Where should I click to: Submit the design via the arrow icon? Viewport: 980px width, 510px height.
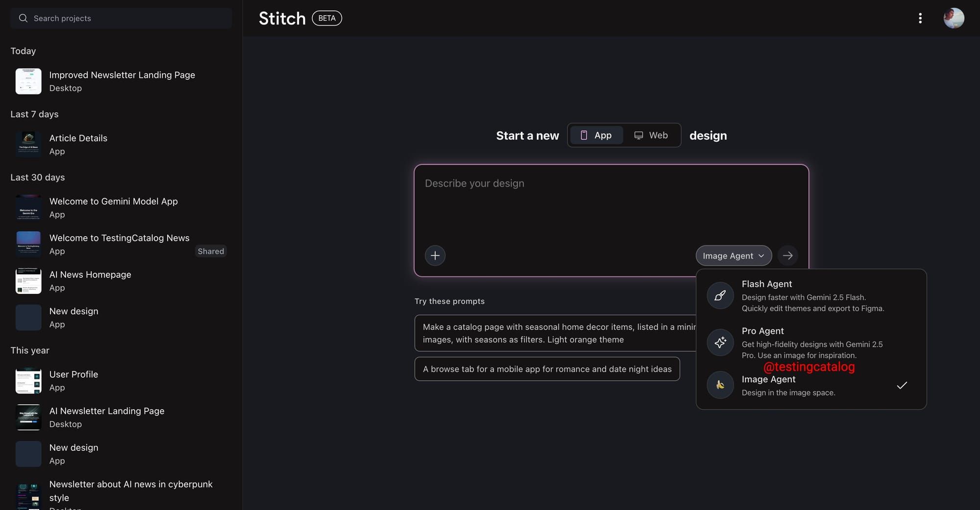(787, 255)
